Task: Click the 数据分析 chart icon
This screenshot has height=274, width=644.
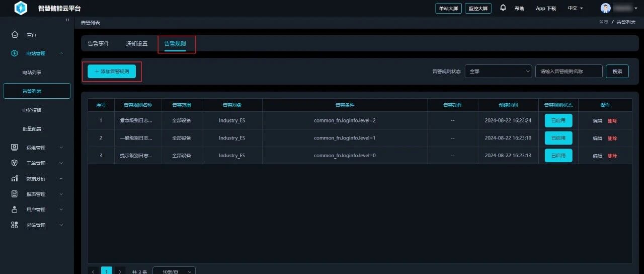Action: click(x=15, y=179)
